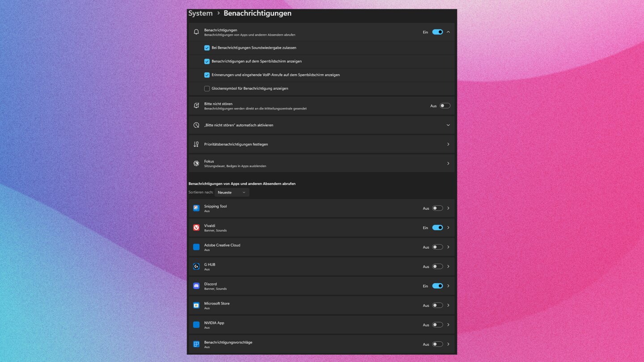Go back to System in breadcrumb
This screenshot has width=644, height=362.
pyautogui.click(x=200, y=13)
